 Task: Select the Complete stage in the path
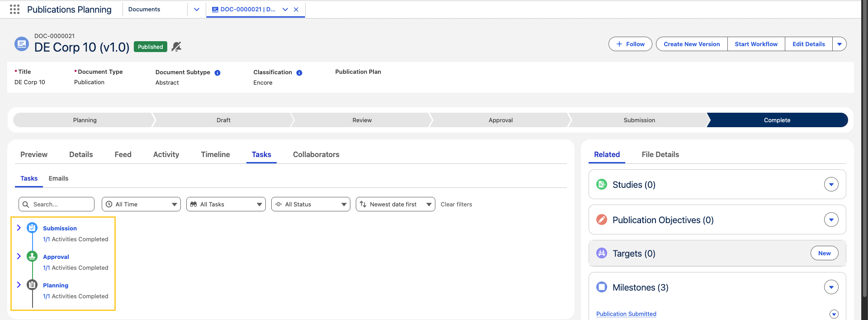(x=777, y=120)
